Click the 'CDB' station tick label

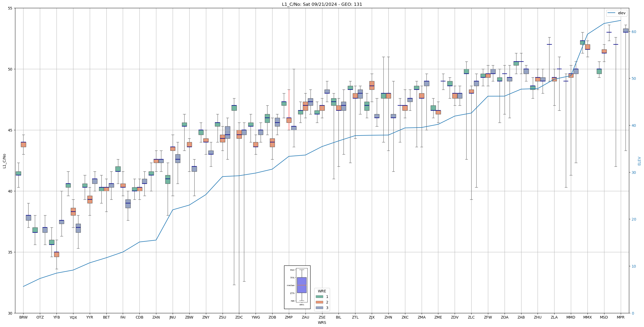pos(139,317)
